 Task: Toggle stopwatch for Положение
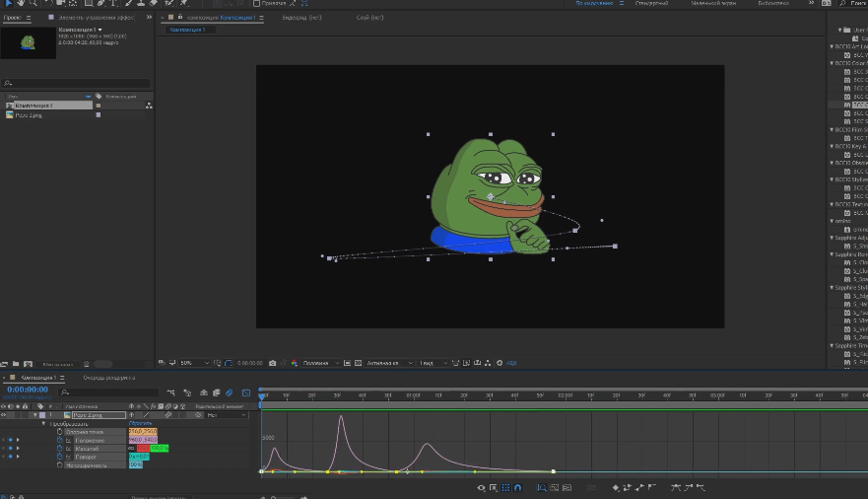pos(60,440)
